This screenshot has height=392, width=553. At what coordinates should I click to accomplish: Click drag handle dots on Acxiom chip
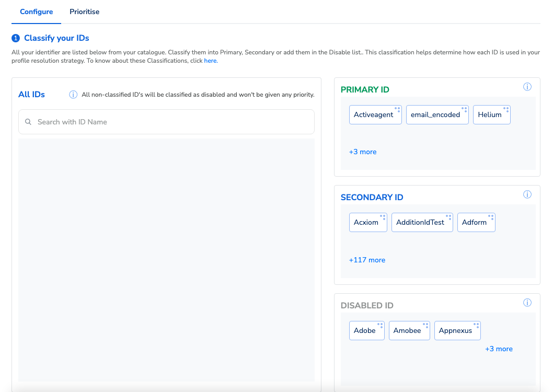pyautogui.click(x=383, y=217)
